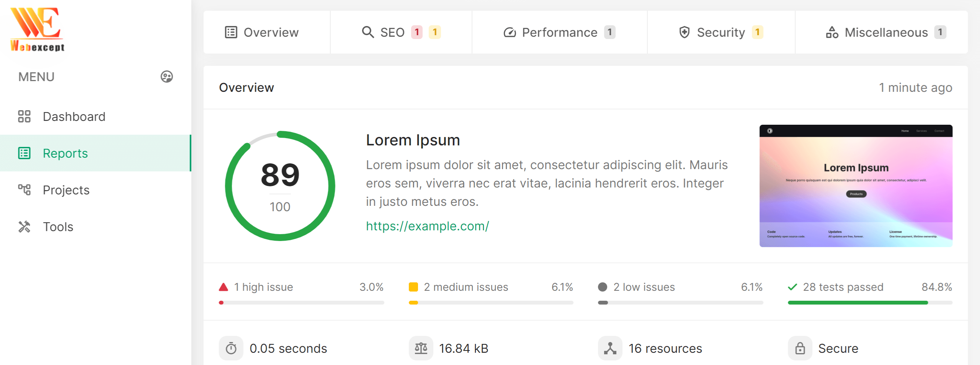Click the scale icon next to 16.84 kB
The image size is (980, 365).
pyautogui.click(x=421, y=348)
